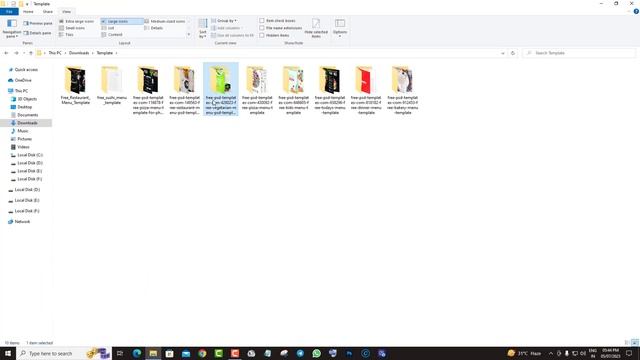Screen dimensions: 640x360
Task: Launch Microsoft Edge from the taskbar
Action: click(x=137, y=353)
